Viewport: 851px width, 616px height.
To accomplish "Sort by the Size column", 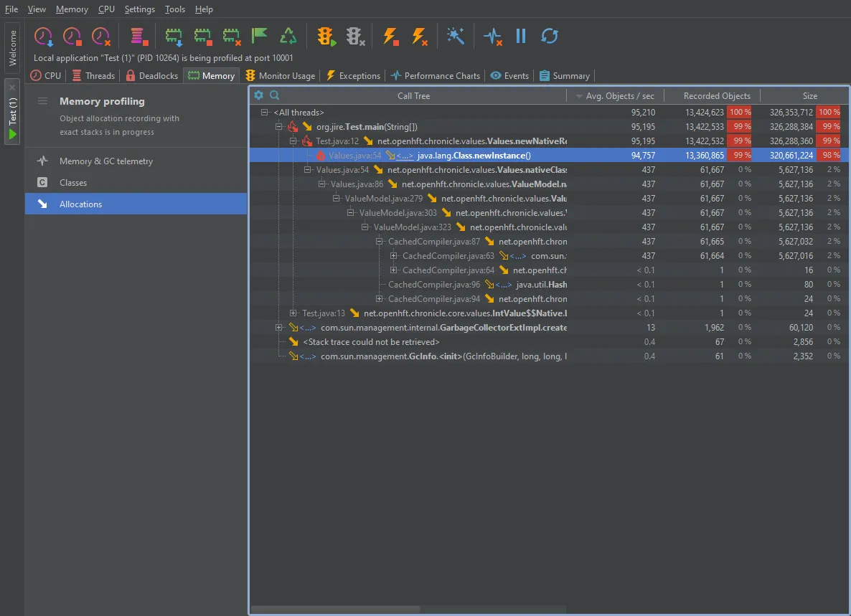I will tap(805, 96).
